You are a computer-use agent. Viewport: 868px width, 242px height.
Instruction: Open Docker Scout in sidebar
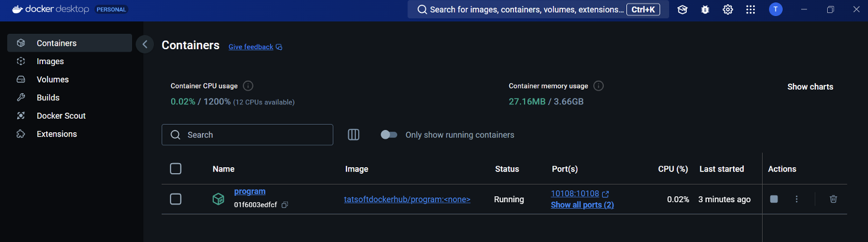click(69, 116)
